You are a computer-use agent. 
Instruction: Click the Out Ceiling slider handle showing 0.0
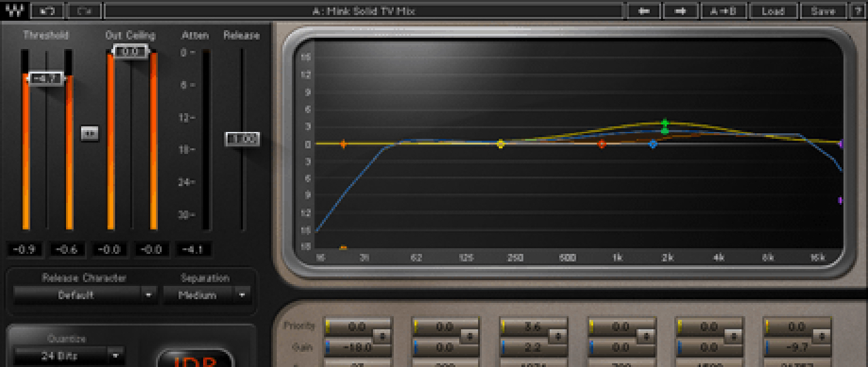[x=130, y=52]
